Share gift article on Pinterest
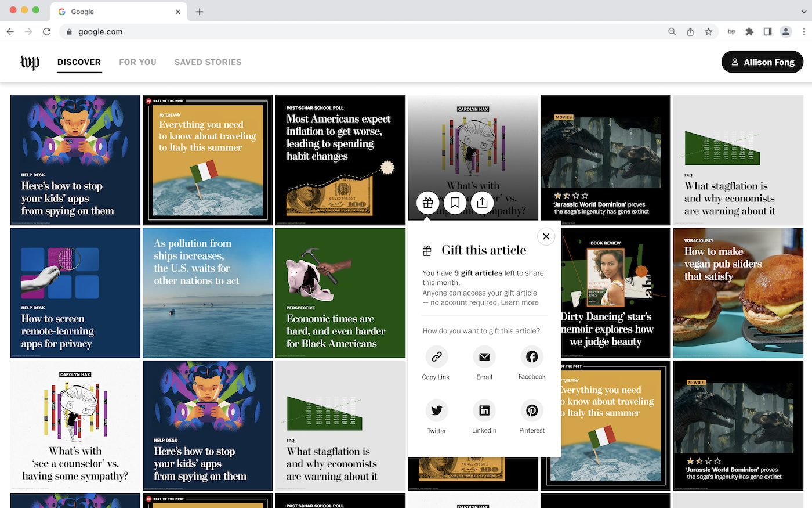Image resolution: width=812 pixels, height=508 pixels. (532, 417)
